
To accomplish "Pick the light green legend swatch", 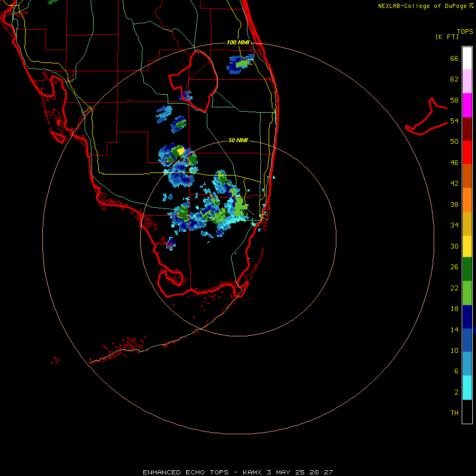I will click(x=467, y=293).
